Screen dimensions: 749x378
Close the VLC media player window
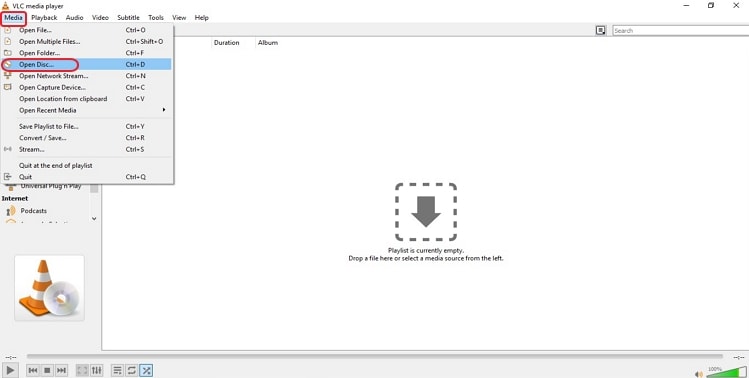click(736, 6)
